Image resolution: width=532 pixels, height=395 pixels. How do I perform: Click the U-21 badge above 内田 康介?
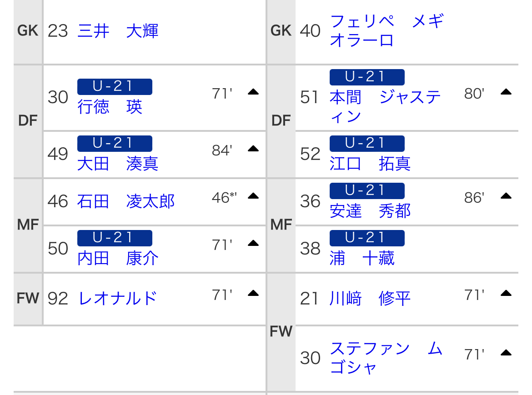coord(115,238)
